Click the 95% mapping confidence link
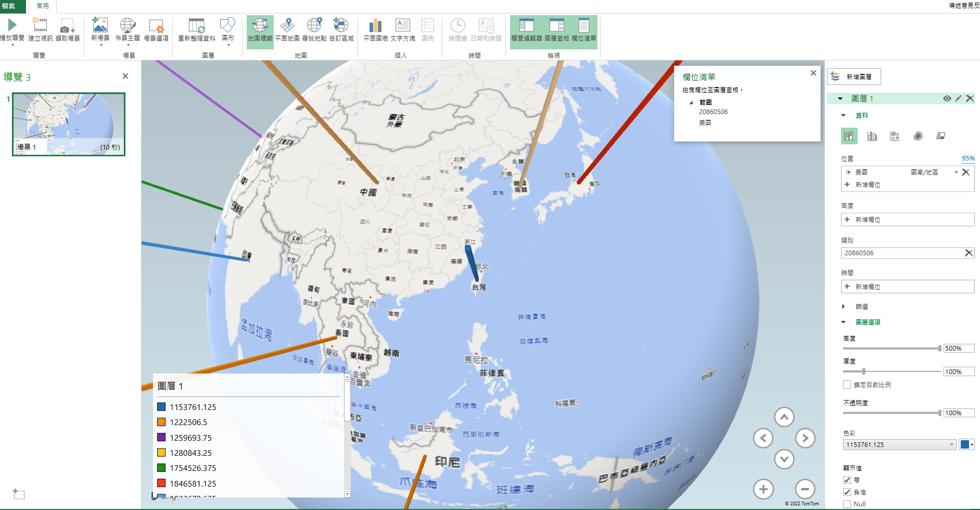The width and height of the screenshot is (980, 510). coord(968,158)
